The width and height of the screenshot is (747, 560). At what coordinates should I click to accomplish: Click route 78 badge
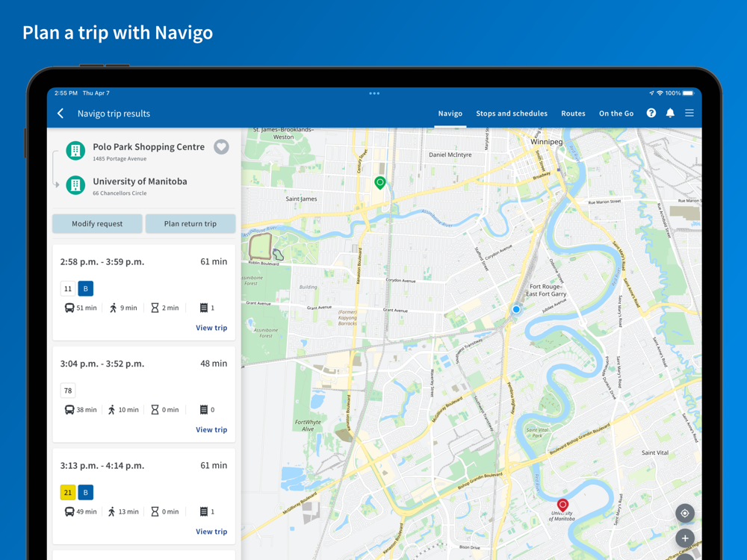68,391
